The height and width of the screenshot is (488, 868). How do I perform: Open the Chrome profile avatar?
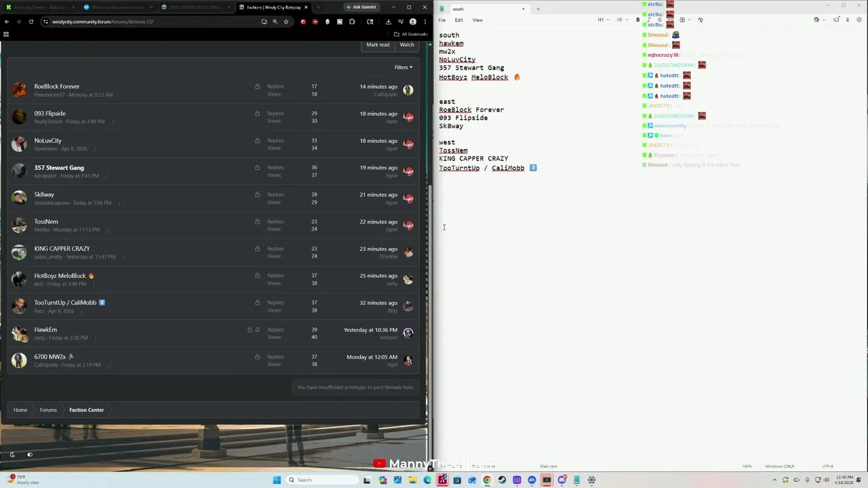click(x=412, y=22)
